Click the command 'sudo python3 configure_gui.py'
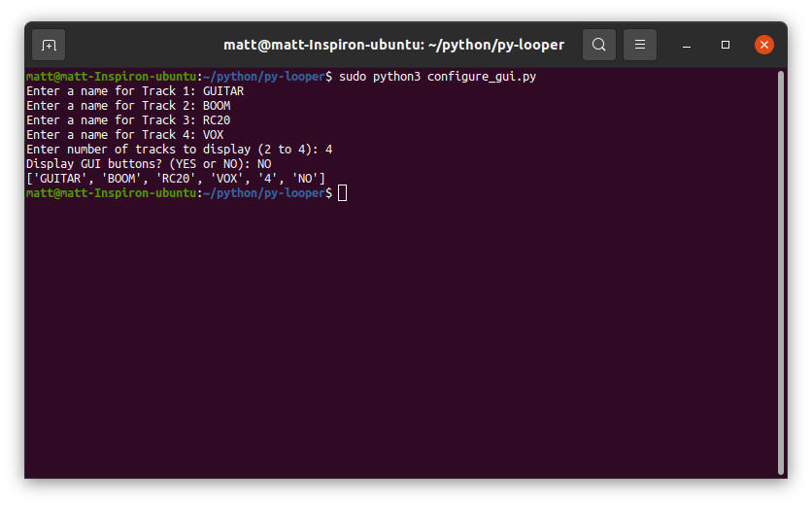Image resolution: width=812 pixels, height=506 pixels. 438,77
